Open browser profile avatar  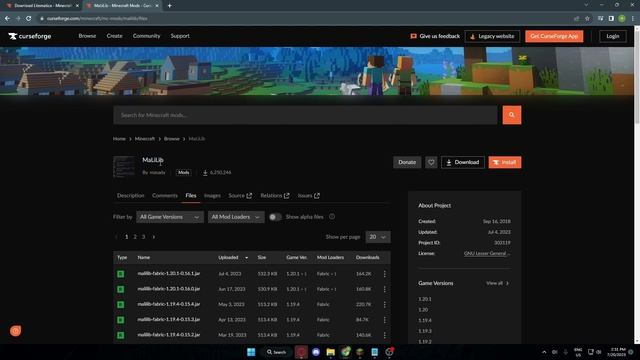tap(622, 18)
